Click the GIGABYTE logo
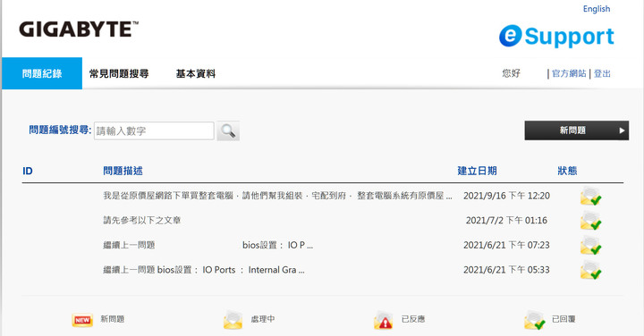644x336 pixels. click(79, 29)
